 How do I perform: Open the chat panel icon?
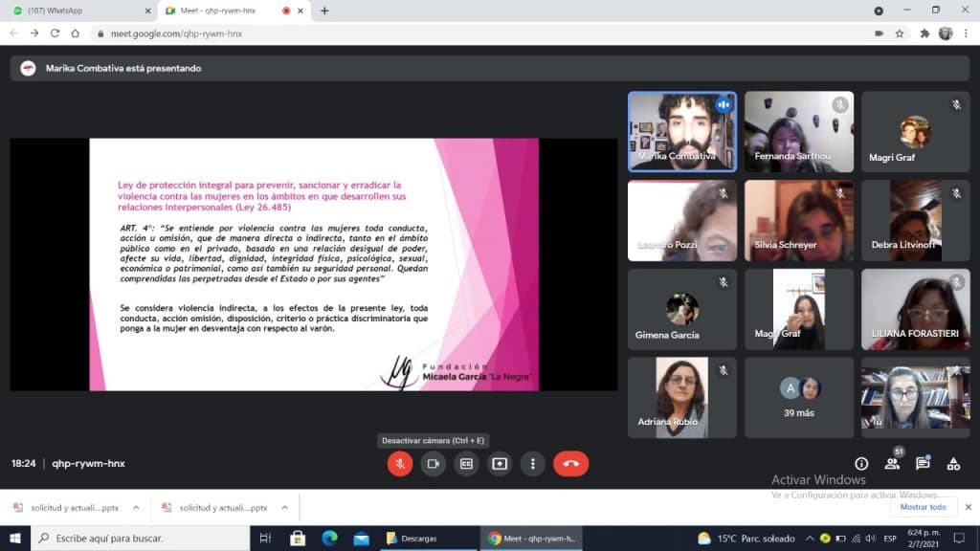coord(923,464)
